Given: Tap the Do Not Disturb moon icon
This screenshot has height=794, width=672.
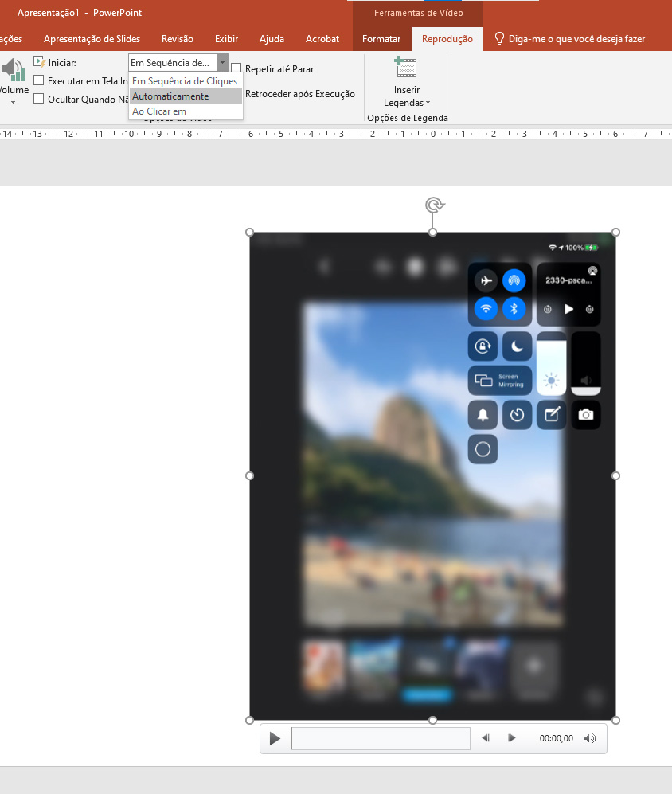Looking at the screenshot, I should [x=517, y=346].
